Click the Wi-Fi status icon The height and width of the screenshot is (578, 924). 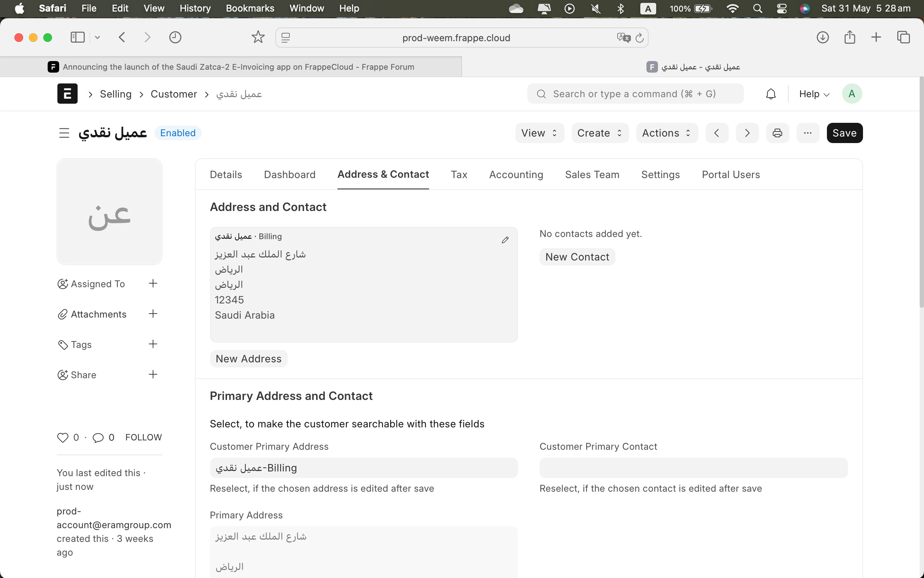pyautogui.click(x=732, y=8)
